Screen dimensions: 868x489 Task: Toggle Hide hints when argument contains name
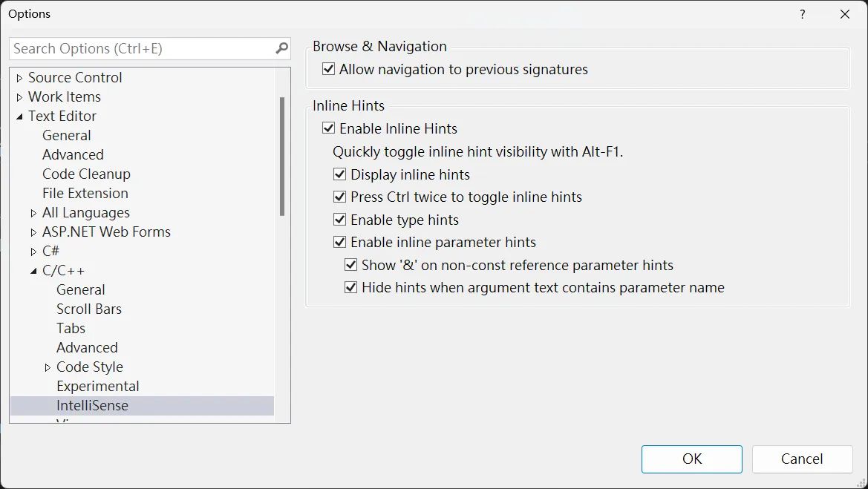(x=351, y=288)
